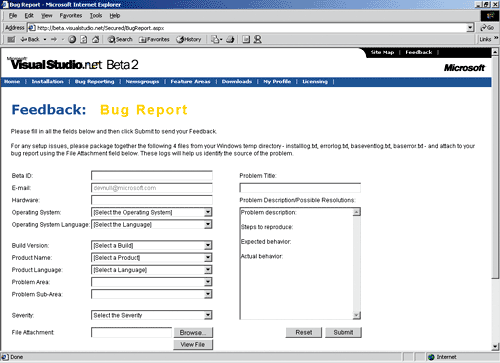
Task: Open the Build Version dropdown
Action: click(152, 246)
